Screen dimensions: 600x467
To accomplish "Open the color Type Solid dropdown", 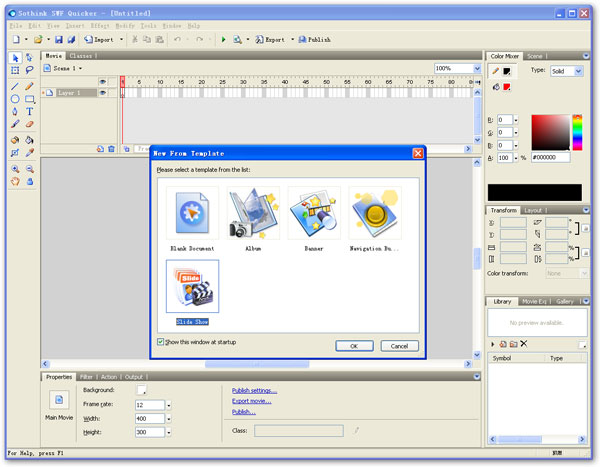I will [x=579, y=71].
